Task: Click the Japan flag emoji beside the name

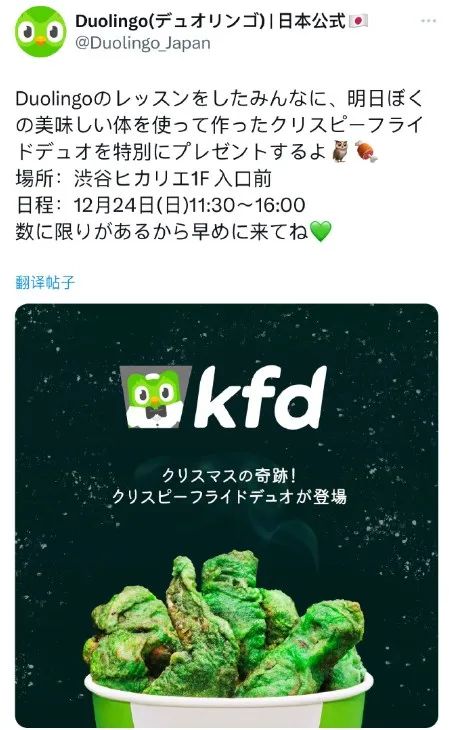Action: [359, 21]
